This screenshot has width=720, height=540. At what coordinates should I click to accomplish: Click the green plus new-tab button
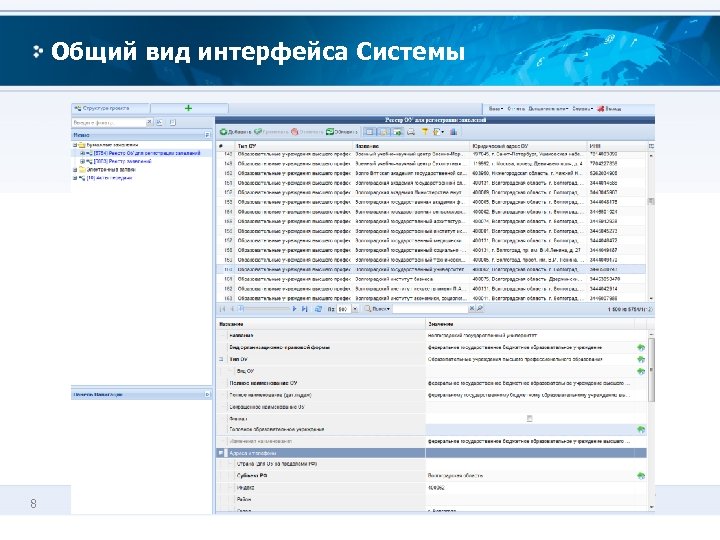[188, 108]
